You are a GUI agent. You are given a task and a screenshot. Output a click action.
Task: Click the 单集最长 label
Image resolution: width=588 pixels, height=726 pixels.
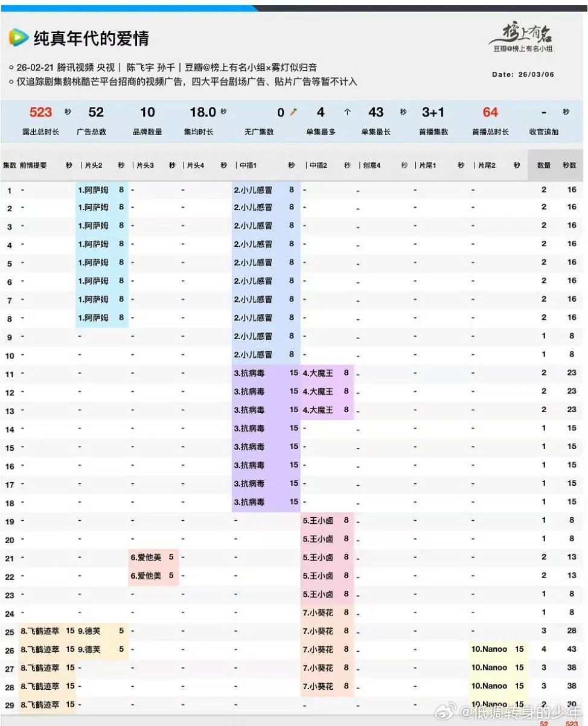[376, 132]
